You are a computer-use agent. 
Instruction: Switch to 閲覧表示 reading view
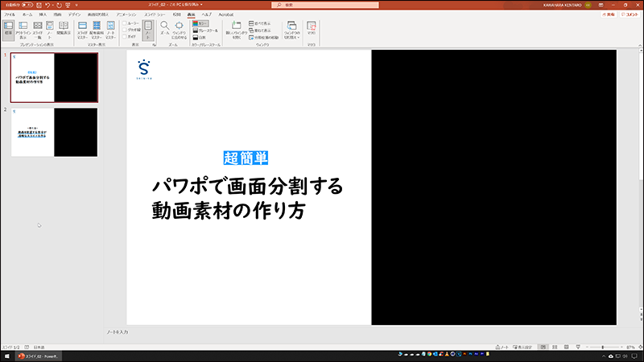pyautogui.click(x=64, y=28)
